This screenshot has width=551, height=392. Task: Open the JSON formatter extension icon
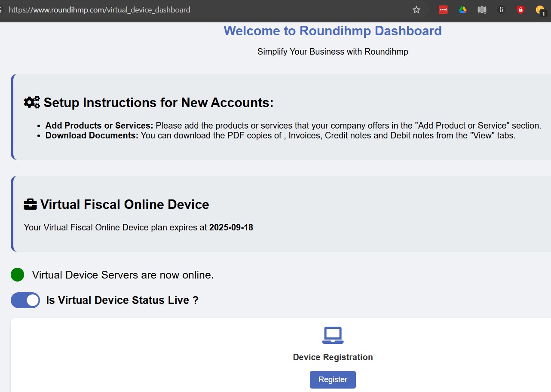pos(501,9)
